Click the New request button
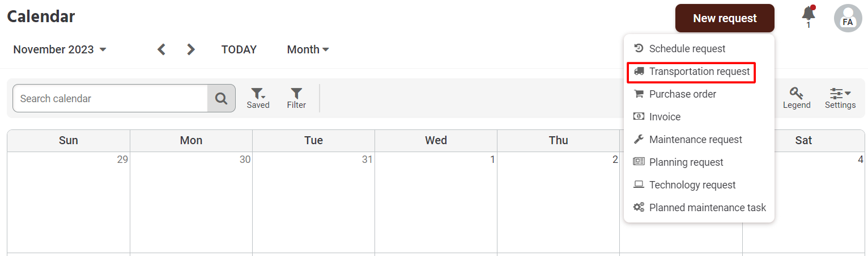The width and height of the screenshot is (868, 256). (x=725, y=18)
